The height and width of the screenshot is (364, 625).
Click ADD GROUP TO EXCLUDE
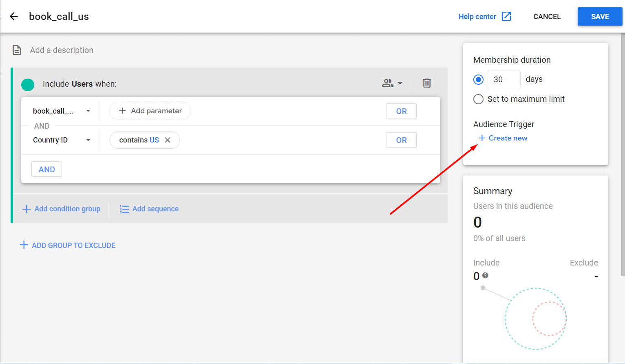pos(67,245)
